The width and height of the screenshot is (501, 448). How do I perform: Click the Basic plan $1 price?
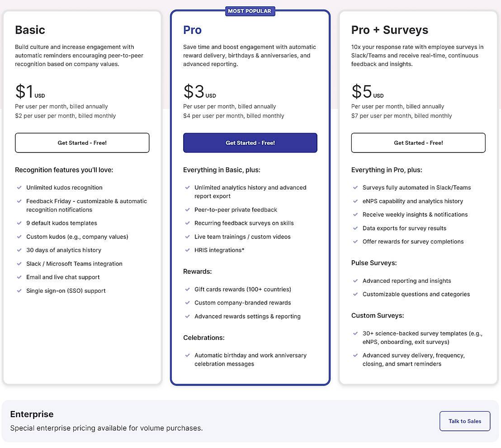coord(25,91)
